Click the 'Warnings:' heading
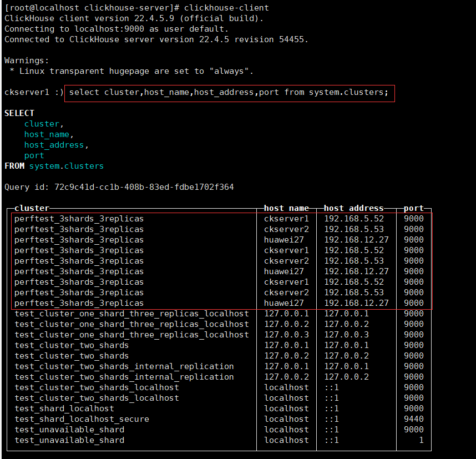The width and height of the screenshot is (476, 459). (x=27, y=60)
